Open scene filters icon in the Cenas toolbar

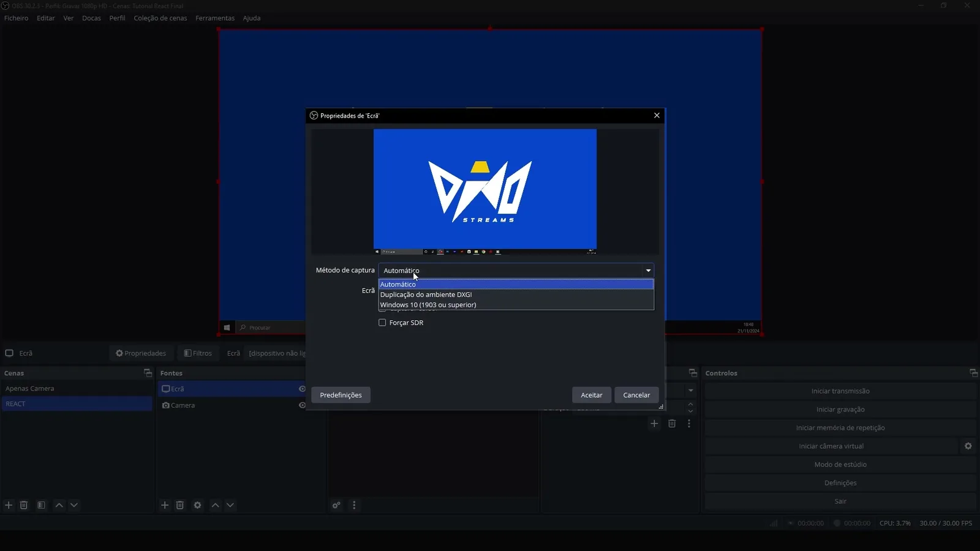[x=41, y=505]
